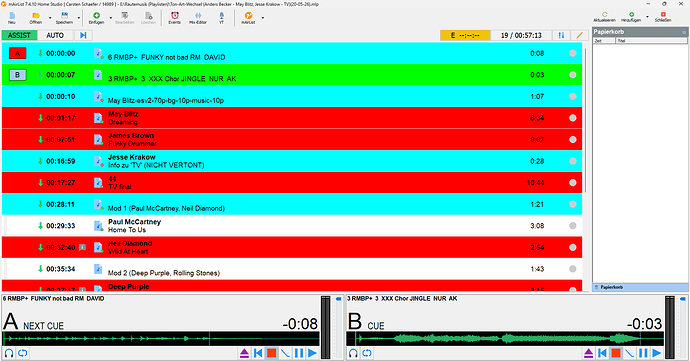Click inside the Player A waveform
Viewport: 690px width, 361px height.
point(161,339)
